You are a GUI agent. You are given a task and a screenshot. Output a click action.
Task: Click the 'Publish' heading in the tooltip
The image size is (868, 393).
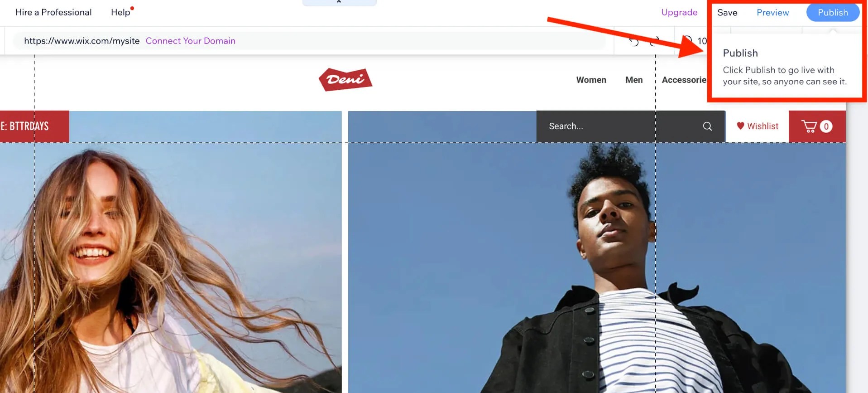pyautogui.click(x=740, y=53)
